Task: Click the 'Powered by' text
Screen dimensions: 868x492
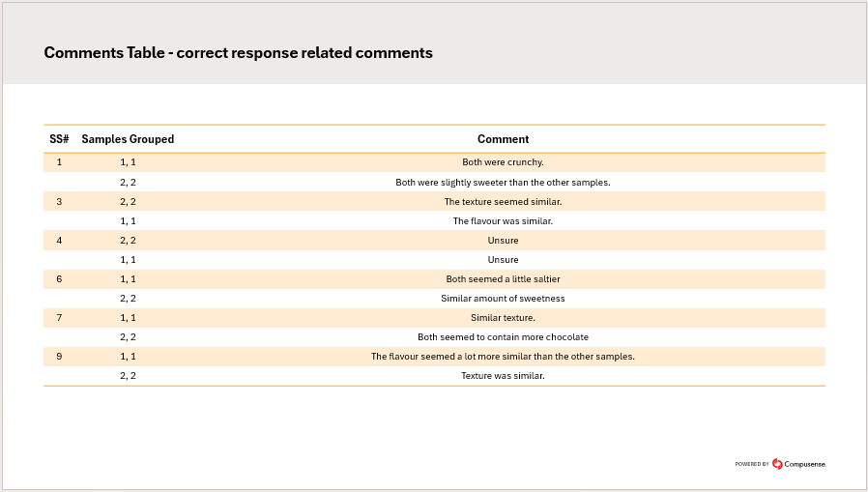Action: coord(752,465)
